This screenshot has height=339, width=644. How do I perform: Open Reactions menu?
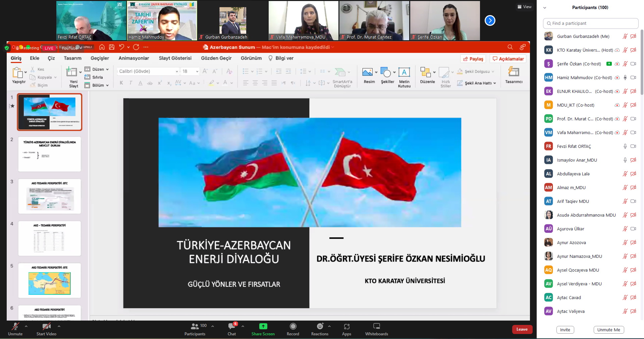[320, 329]
